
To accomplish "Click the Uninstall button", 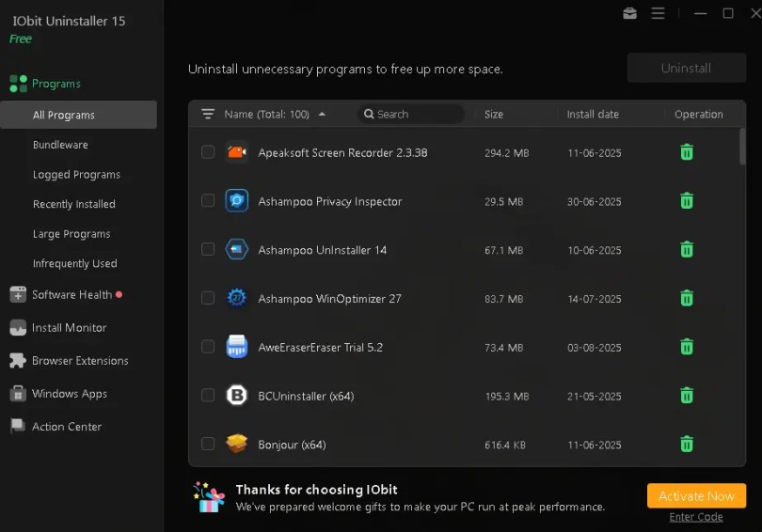I will [686, 68].
